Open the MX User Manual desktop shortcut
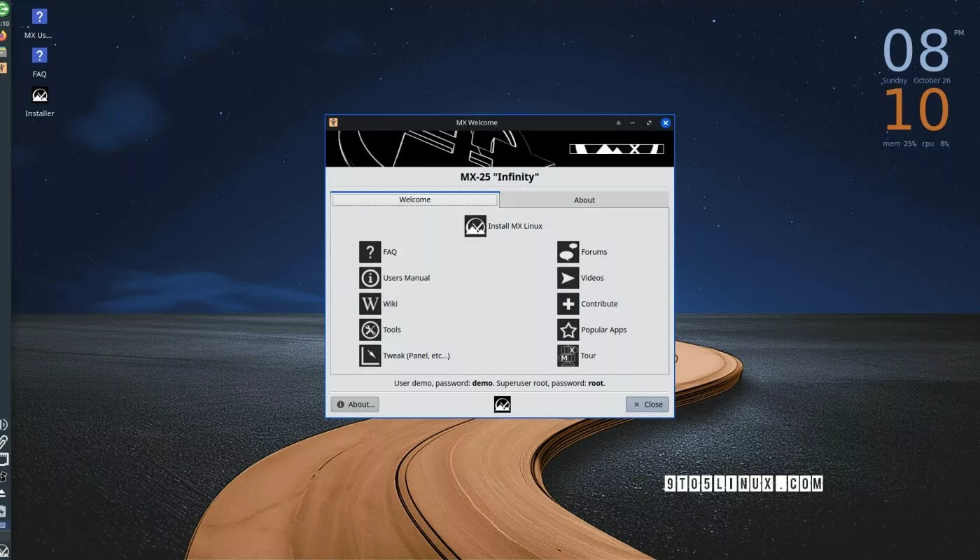 pos(40,17)
